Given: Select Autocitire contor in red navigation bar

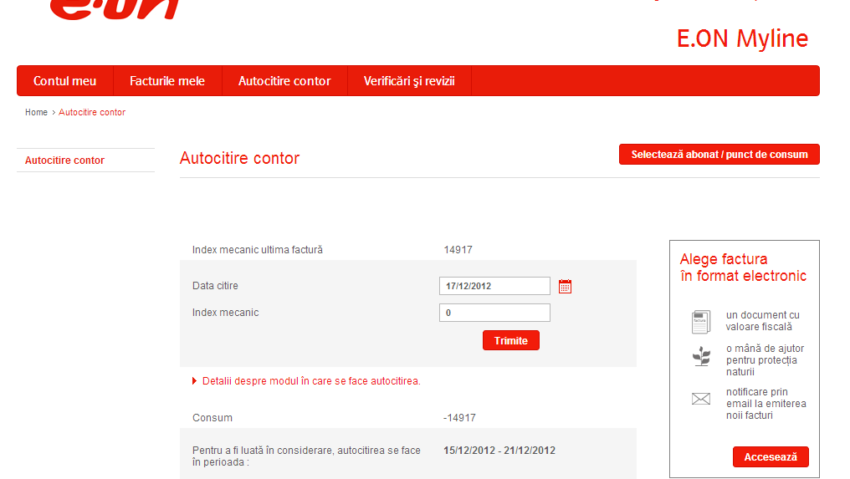Looking at the screenshot, I should (284, 81).
